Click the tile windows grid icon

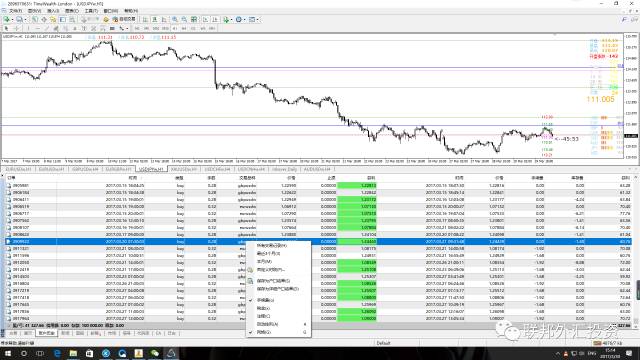pyautogui.click(x=194, y=19)
